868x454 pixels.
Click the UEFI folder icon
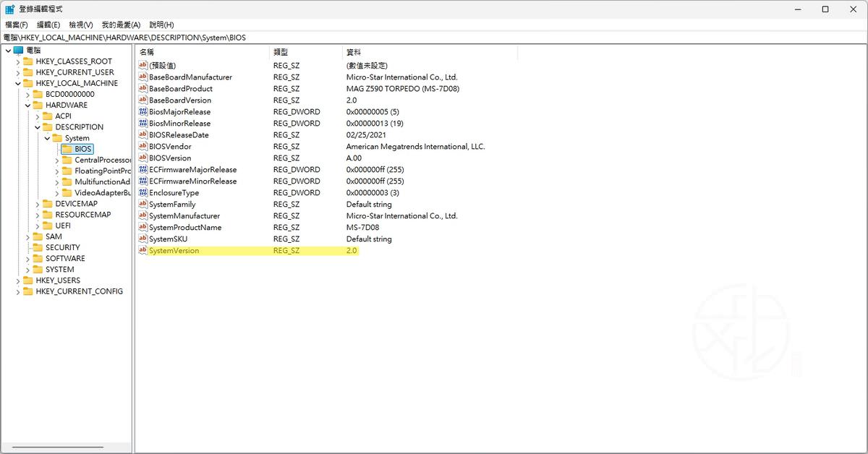tap(48, 226)
